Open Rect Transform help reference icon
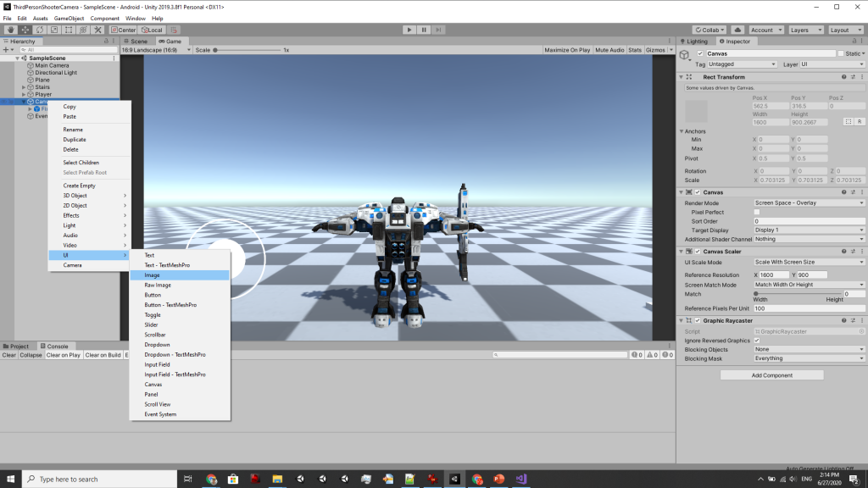The height and width of the screenshot is (488, 868). [843, 77]
